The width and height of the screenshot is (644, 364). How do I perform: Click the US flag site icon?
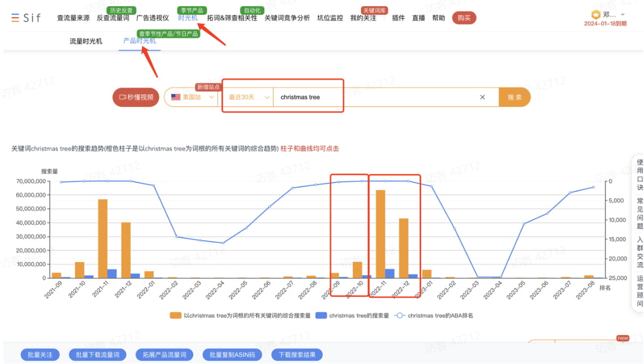[176, 97]
